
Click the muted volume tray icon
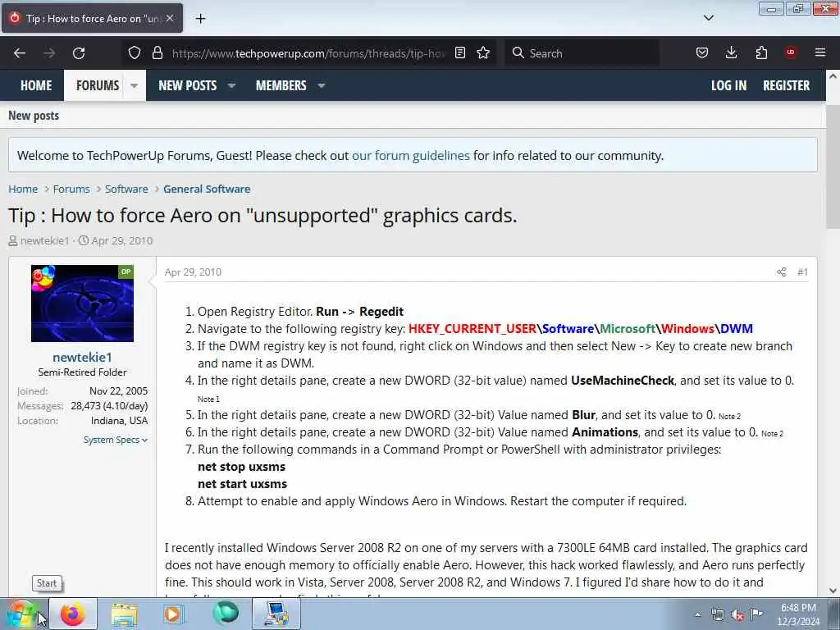(x=737, y=615)
